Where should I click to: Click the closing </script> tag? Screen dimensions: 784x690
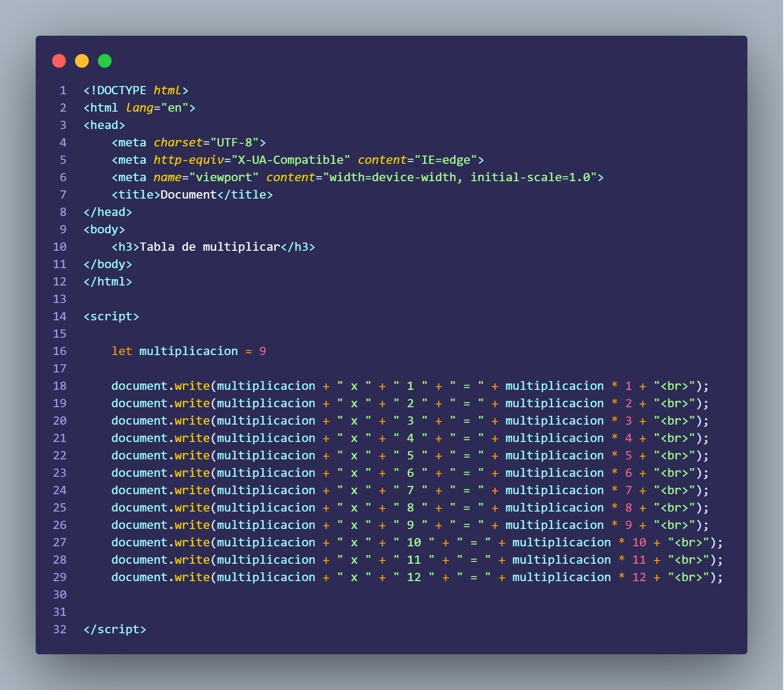pyautogui.click(x=115, y=629)
